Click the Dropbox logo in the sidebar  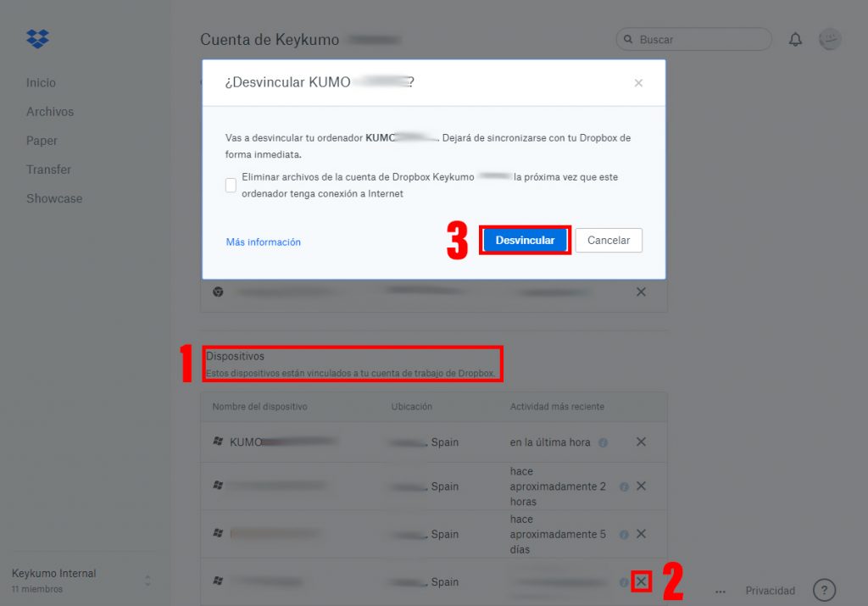(x=37, y=39)
